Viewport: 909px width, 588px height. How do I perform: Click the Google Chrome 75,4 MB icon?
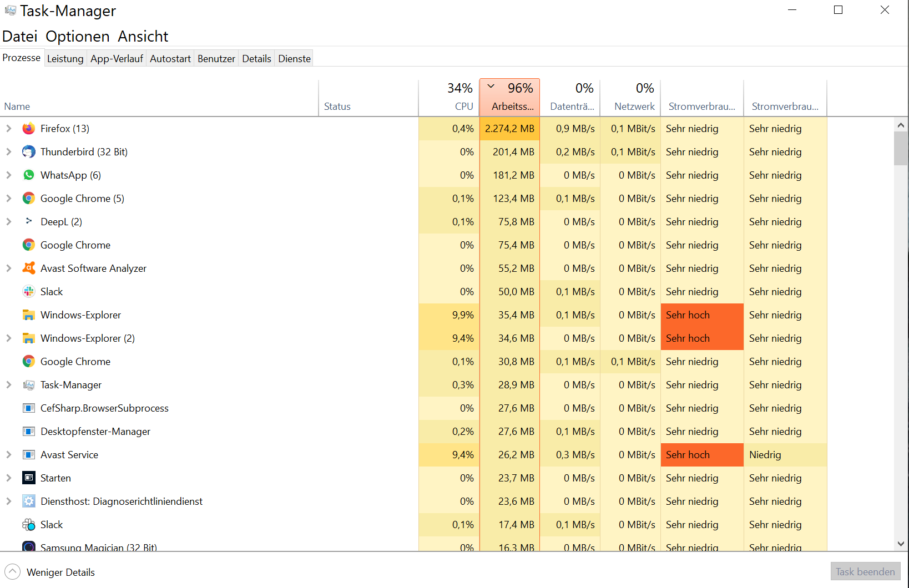(x=29, y=245)
